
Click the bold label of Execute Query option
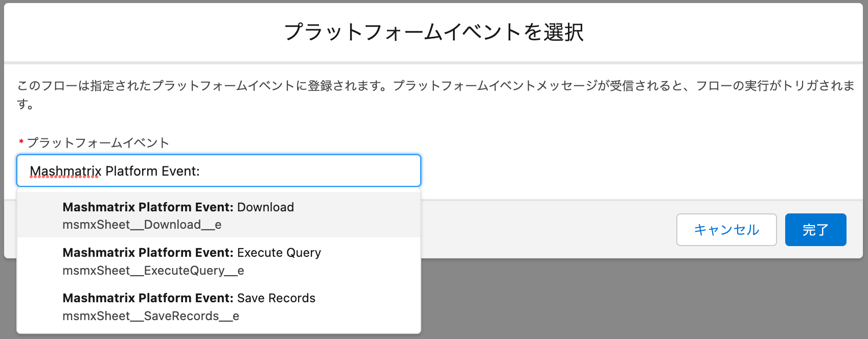point(148,252)
